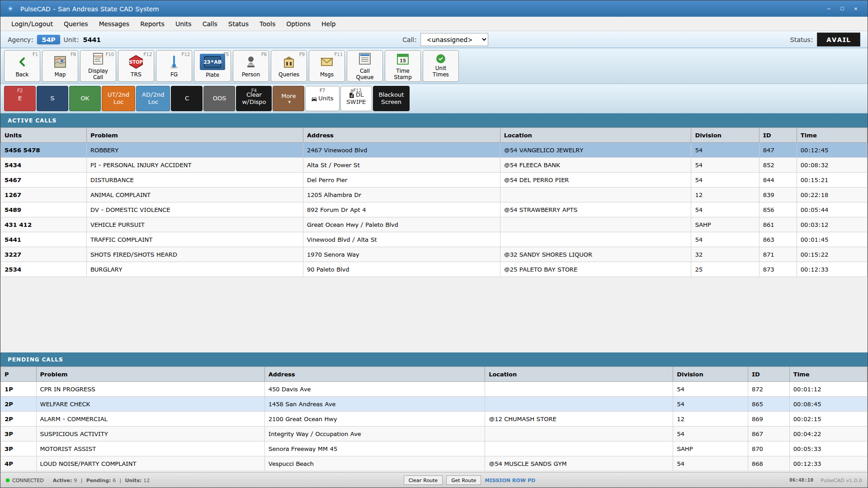The width and height of the screenshot is (868, 488).
Task: Expand the More status options
Action: click(x=288, y=99)
